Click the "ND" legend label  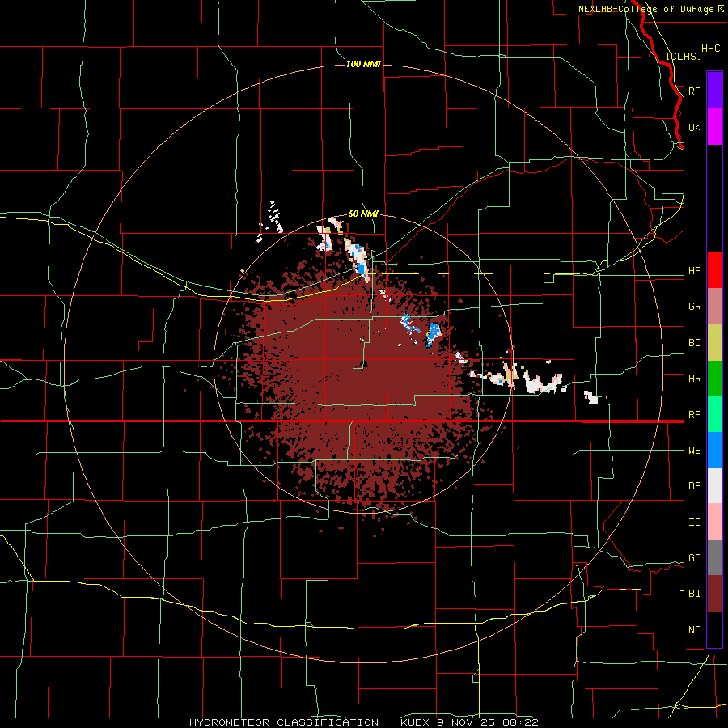(x=695, y=630)
